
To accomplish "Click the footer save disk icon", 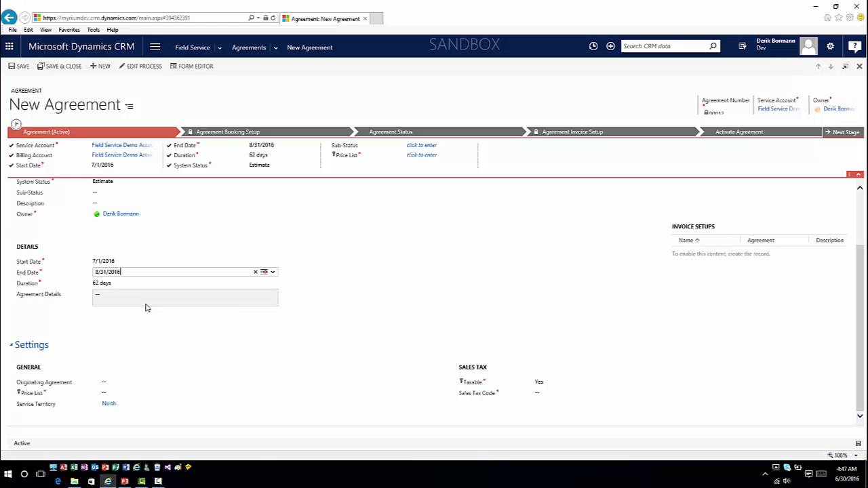I will 858,443.
